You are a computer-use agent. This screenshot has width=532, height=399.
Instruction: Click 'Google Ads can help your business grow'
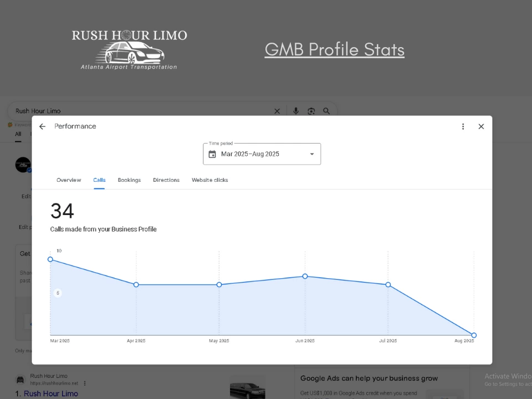[369, 378]
